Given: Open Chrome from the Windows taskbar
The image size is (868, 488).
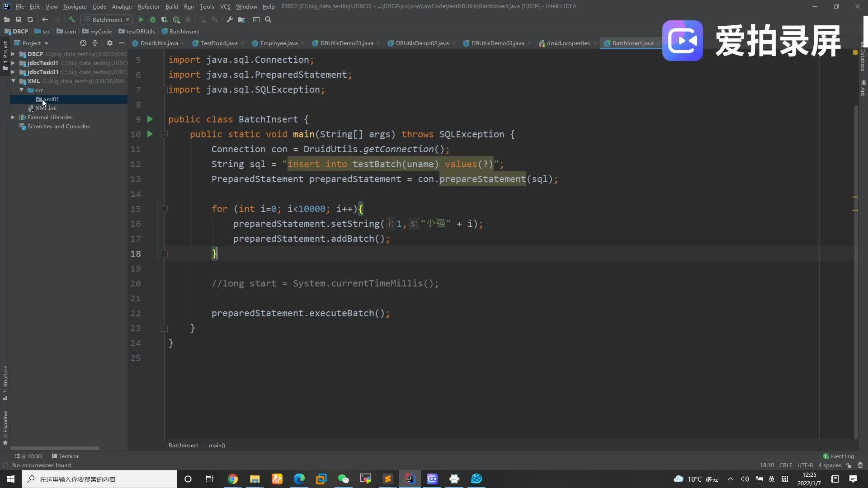Looking at the screenshot, I should coord(233,479).
